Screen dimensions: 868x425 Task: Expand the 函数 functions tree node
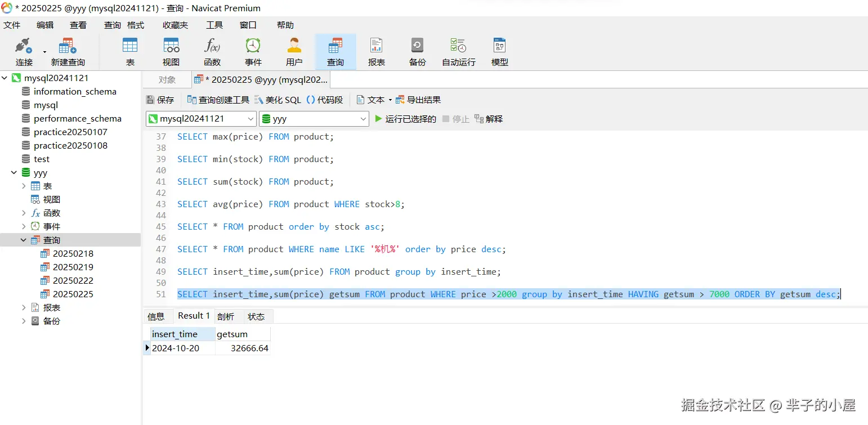click(24, 213)
